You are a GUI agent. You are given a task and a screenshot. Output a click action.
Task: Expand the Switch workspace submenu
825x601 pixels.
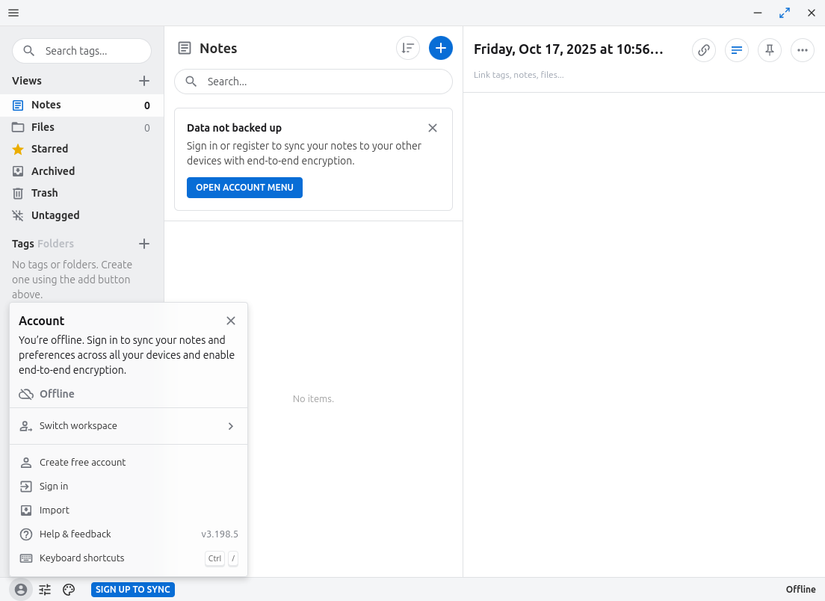point(128,426)
